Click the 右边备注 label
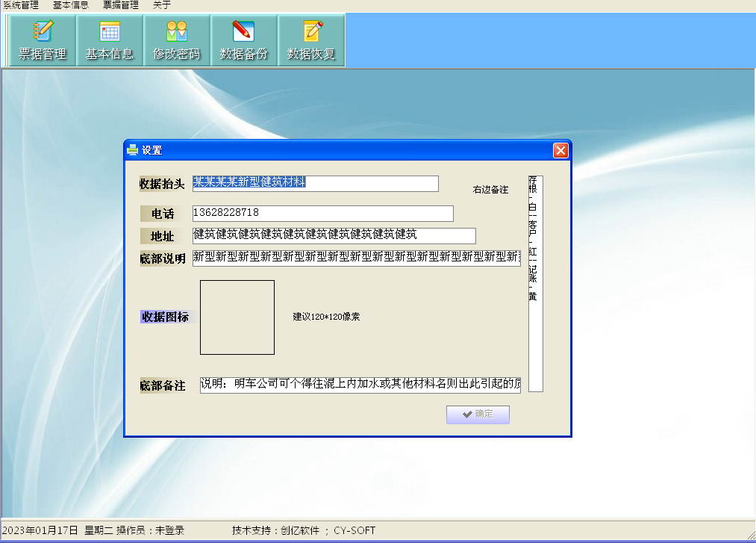This screenshot has height=543, width=756. [x=490, y=190]
